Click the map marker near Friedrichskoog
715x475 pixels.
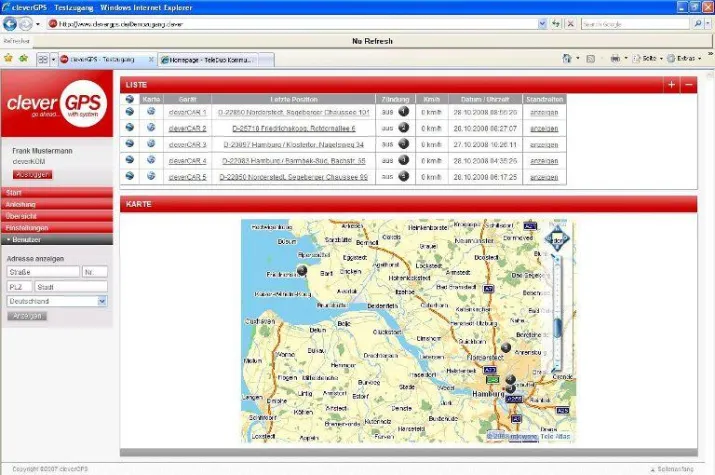[302, 269]
